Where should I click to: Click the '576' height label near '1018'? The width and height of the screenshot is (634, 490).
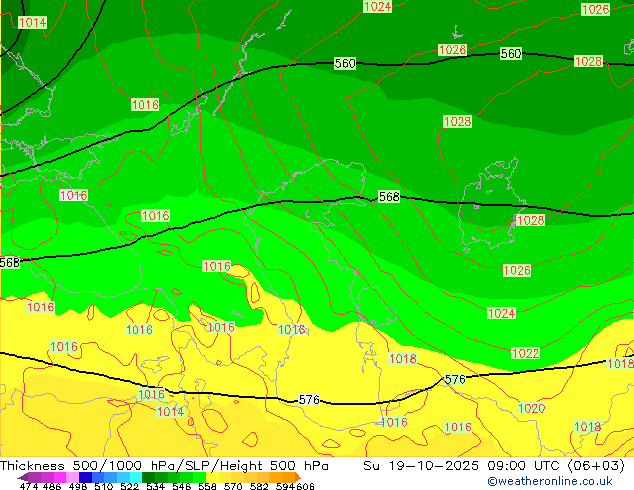point(455,379)
